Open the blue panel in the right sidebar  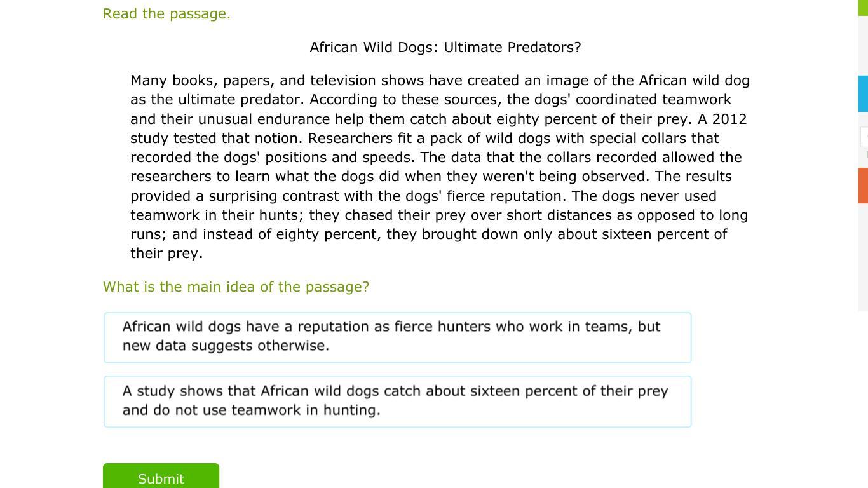coord(863,93)
